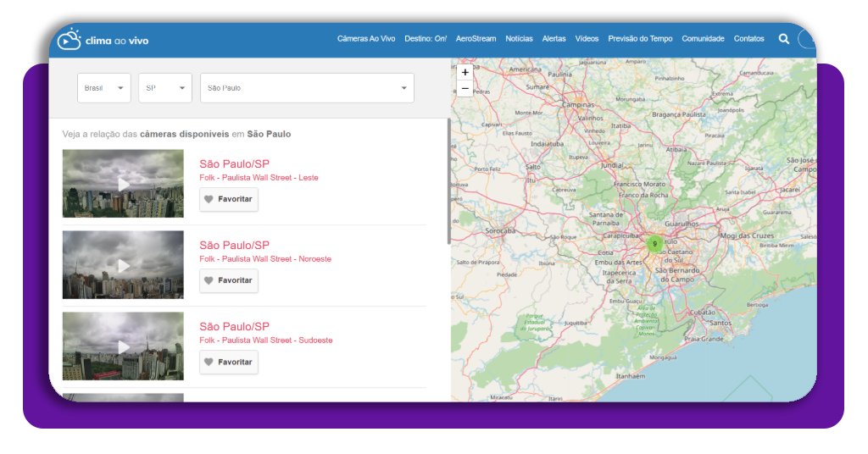The height and width of the screenshot is (454, 868).
Task: Click the camera list vertical scrollbar
Action: coord(448,182)
